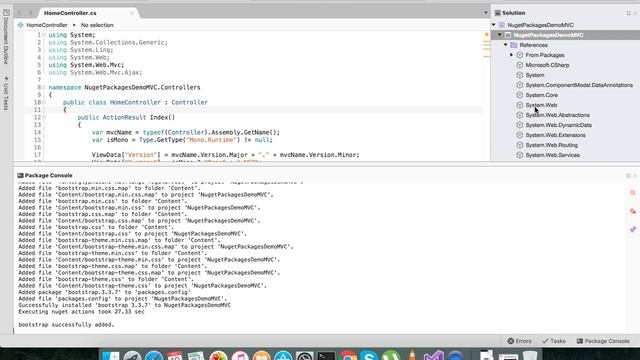Viewport: 640px width, 360px height.
Task: Click the pin output icon in Package Console
Action: 633,229
